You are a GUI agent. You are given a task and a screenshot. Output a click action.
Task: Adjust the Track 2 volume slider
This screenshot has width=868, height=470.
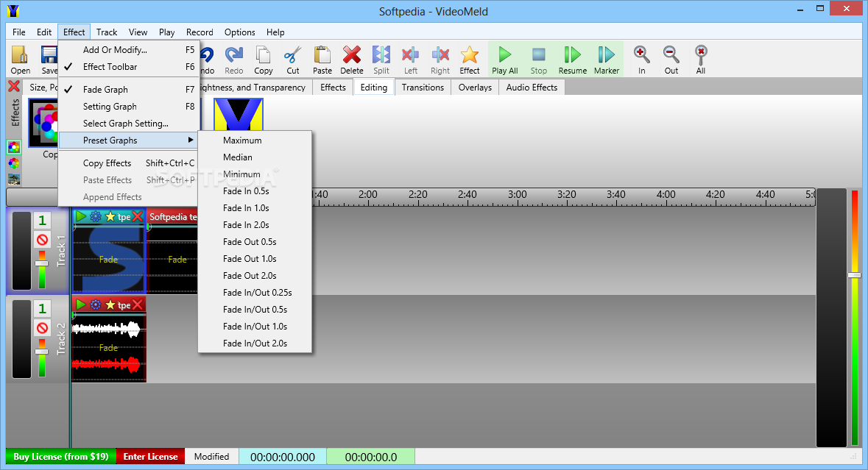[x=42, y=352]
